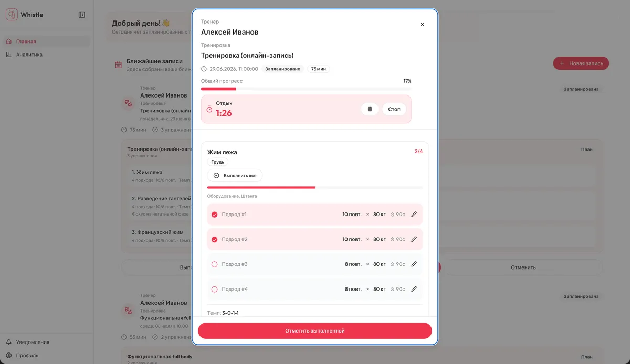Check off Подход #4
This screenshot has width=630, height=364.
click(x=214, y=289)
